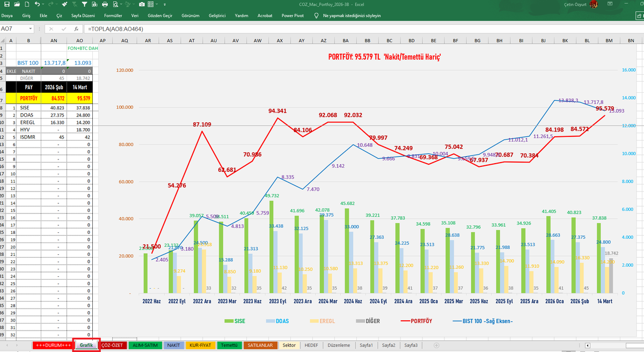Open the Formüller ribbon tab
This screenshot has height=352, width=644.
tap(113, 16)
